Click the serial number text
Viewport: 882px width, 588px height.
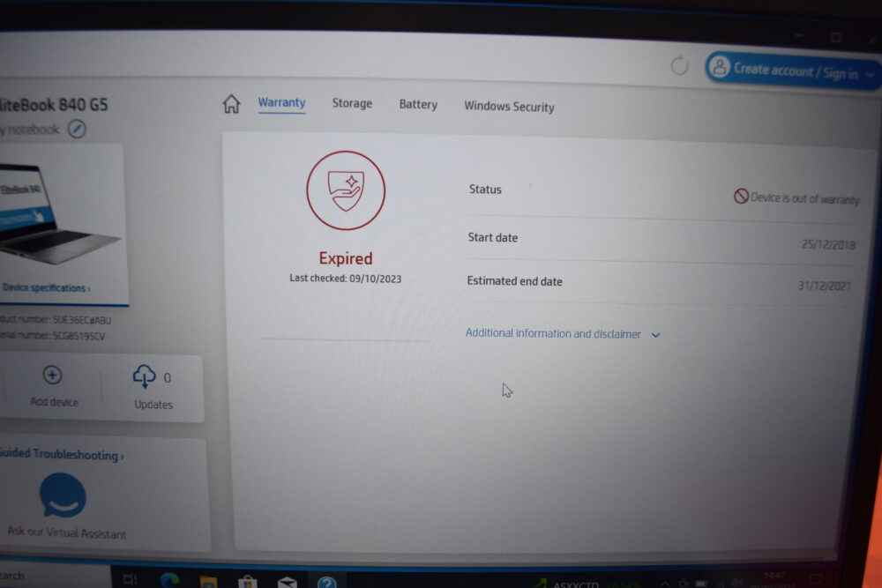click(x=52, y=336)
